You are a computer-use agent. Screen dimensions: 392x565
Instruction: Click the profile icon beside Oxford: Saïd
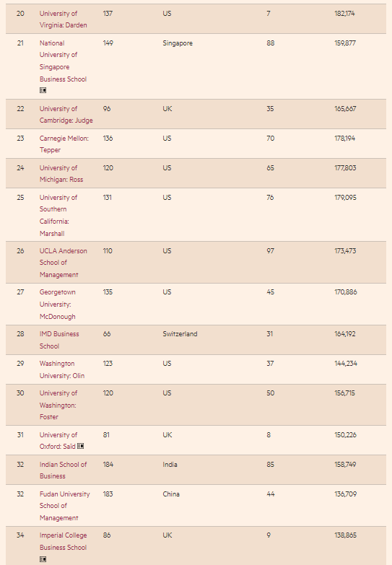(x=80, y=446)
